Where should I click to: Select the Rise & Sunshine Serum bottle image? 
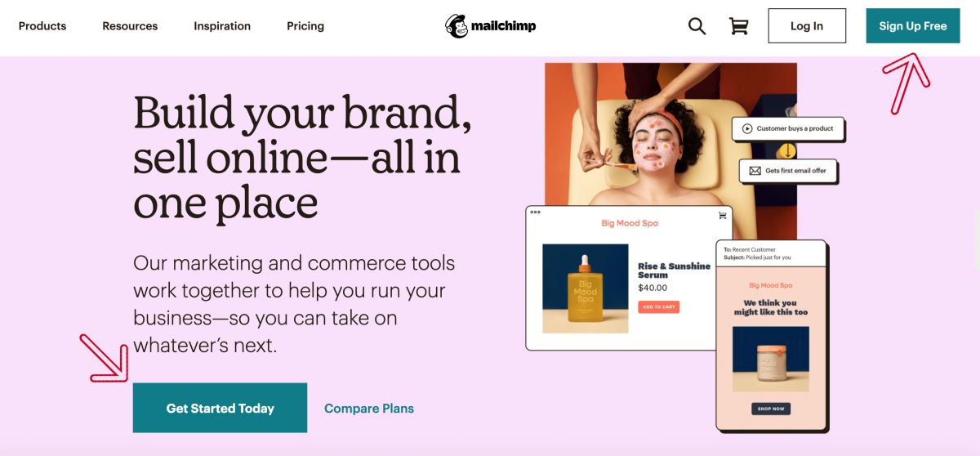pos(586,288)
